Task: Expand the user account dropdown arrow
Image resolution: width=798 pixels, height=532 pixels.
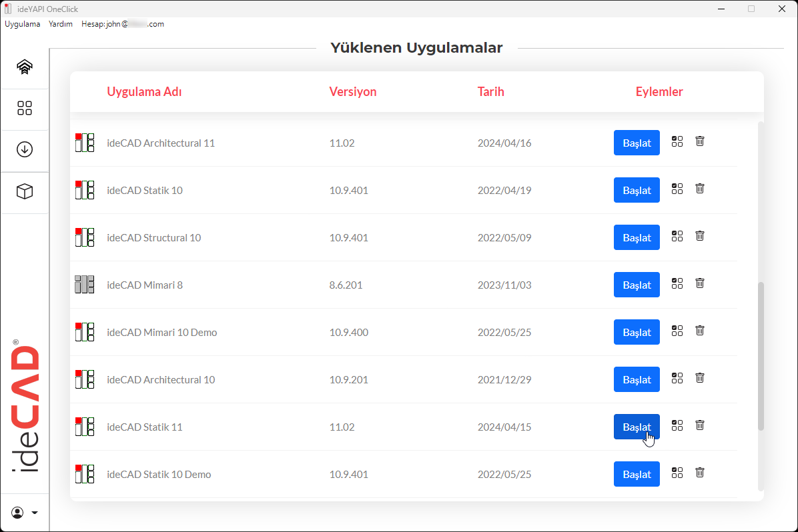Action: (35, 513)
